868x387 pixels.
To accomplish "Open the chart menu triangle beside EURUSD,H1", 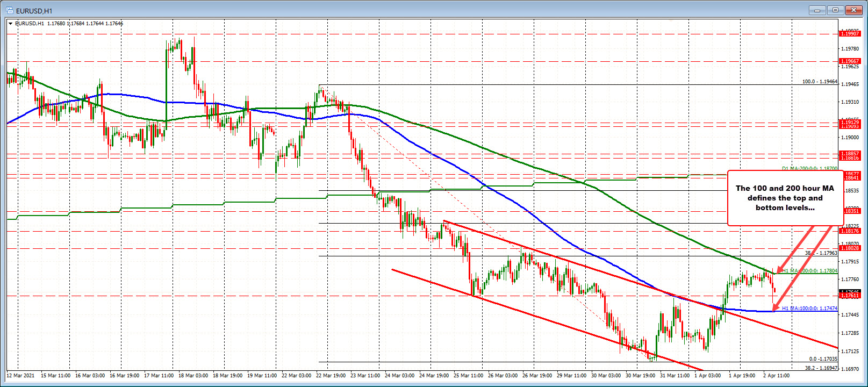I will pos(11,24).
